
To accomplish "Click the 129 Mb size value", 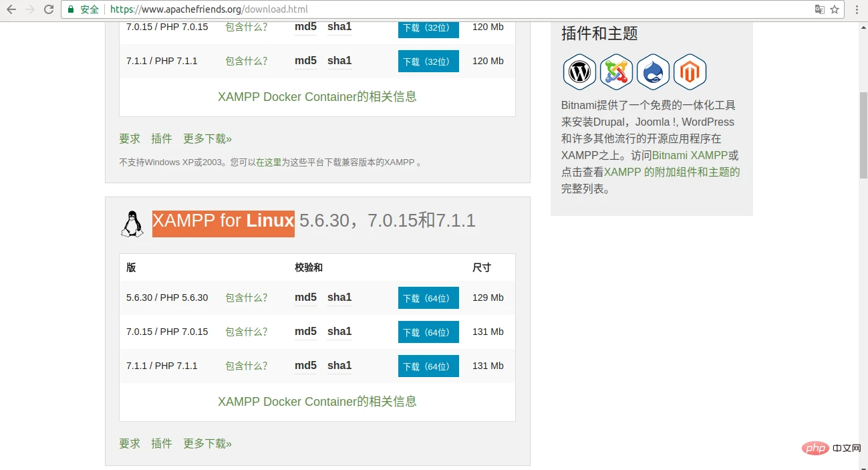I will tap(488, 298).
